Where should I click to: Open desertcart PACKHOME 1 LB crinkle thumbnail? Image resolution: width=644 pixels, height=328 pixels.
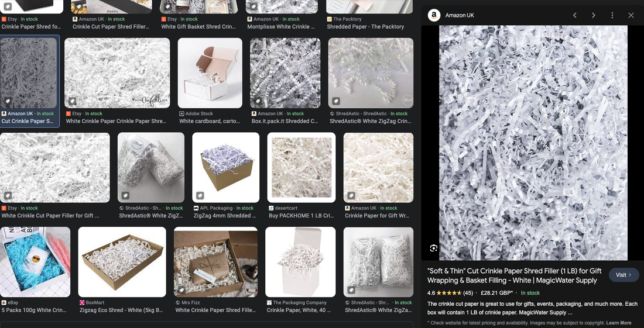click(x=302, y=167)
